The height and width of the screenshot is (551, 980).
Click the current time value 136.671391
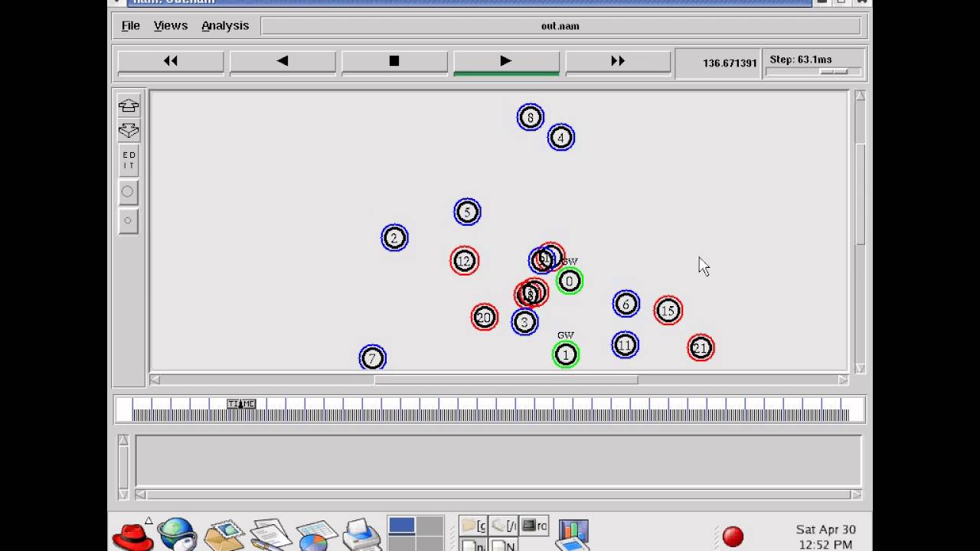730,64
